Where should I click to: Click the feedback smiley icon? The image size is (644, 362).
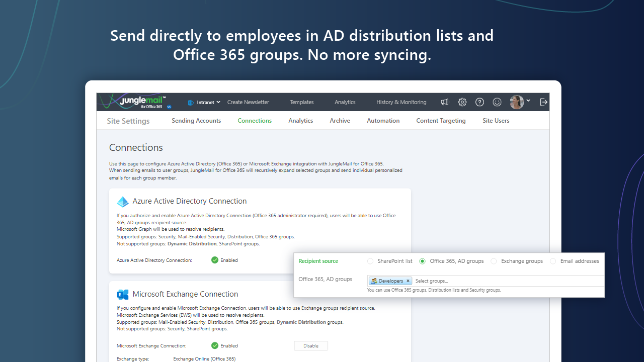497,102
